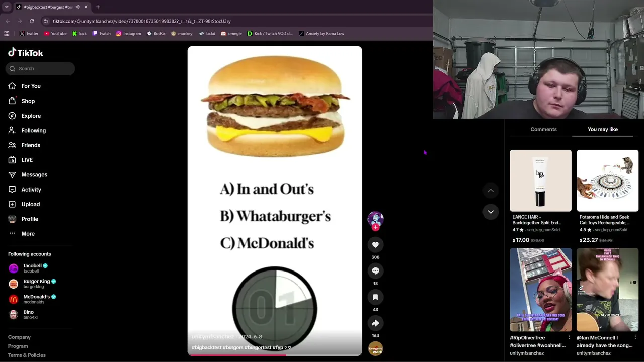This screenshot has width=644, height=362.
Task: Open the creator's avatar beside the video
Action: [x=375, y=218]
